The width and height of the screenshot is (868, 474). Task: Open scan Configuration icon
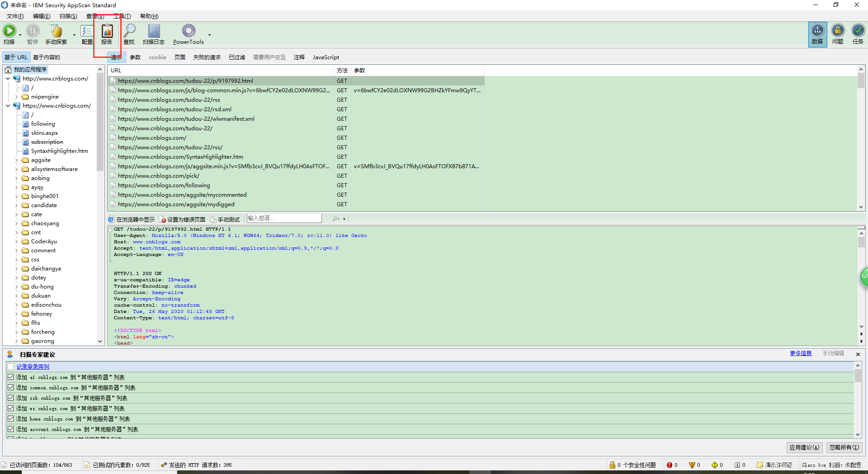click(x=87, y=31)
